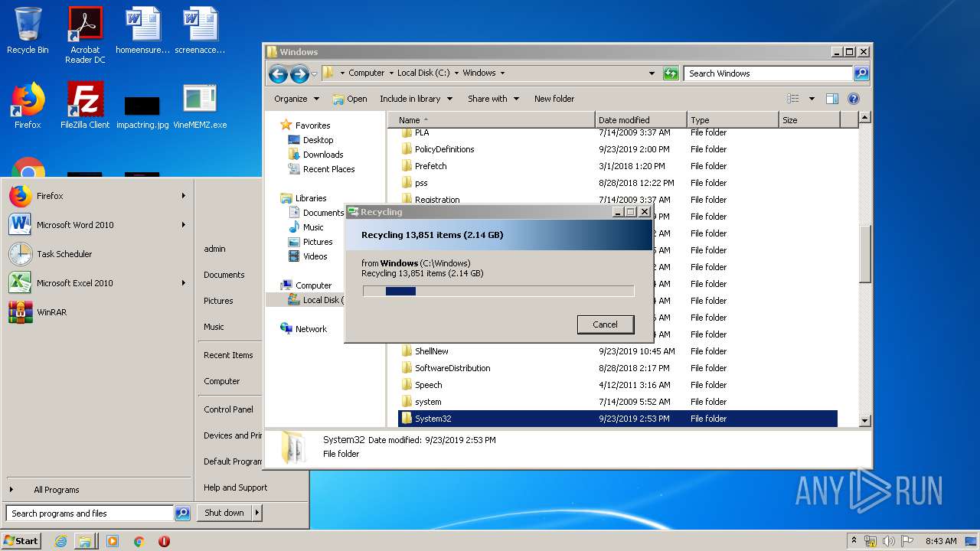Open Recent Items in Start menu
Viewport: 980px width, 551px height.
(228, 355)
